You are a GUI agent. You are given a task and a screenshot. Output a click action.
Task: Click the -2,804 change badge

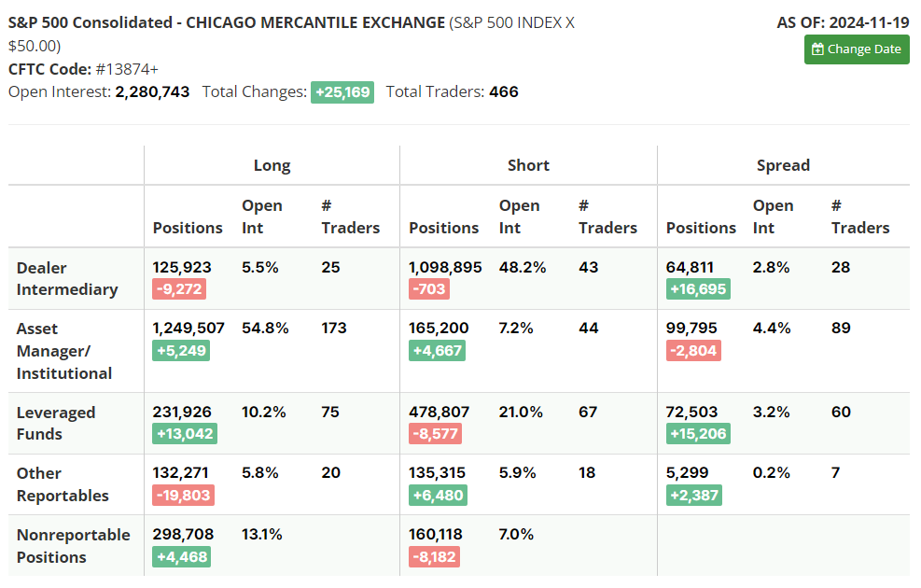[x=693, y=351]
